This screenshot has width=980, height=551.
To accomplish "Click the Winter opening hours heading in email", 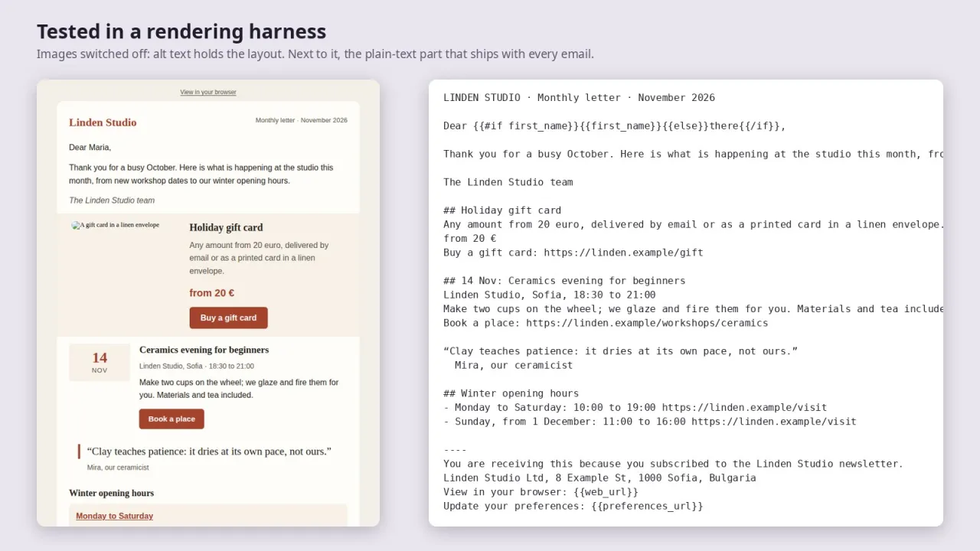I will (111, 493).
